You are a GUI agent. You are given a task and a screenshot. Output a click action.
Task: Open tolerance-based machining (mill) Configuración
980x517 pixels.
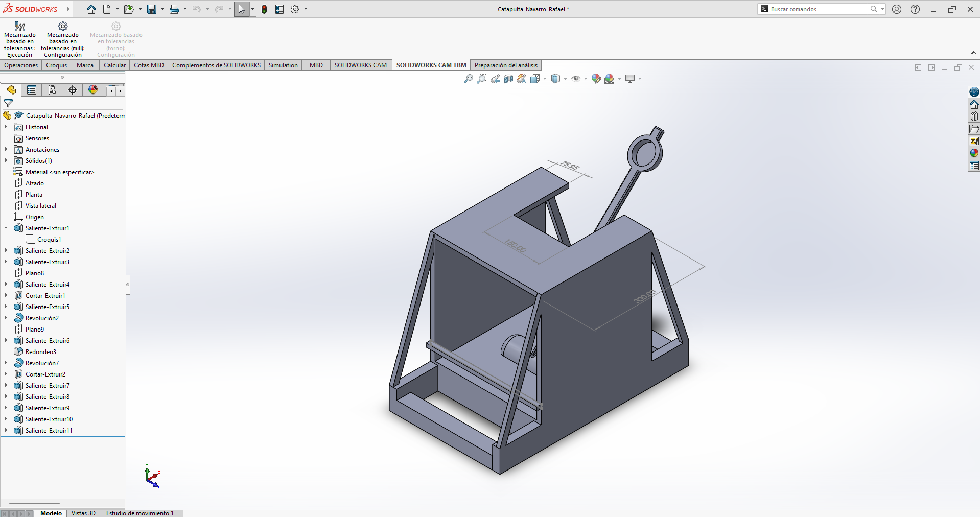click(x=63, y=39)
